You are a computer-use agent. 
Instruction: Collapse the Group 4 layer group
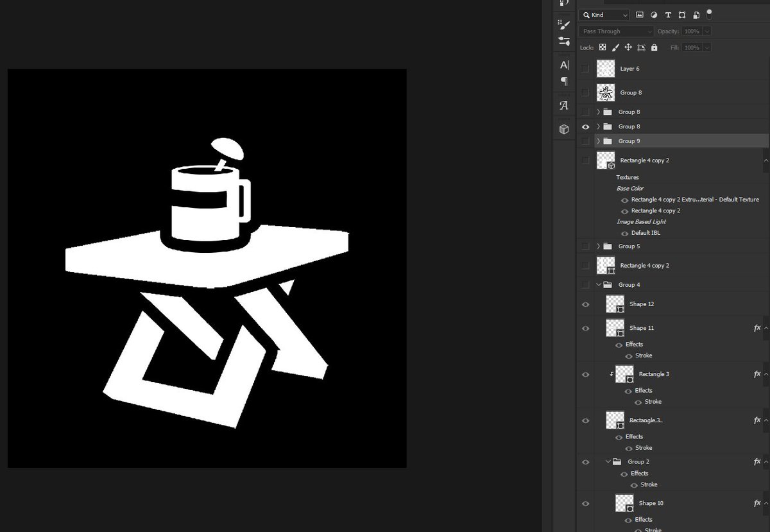(598, 284)
